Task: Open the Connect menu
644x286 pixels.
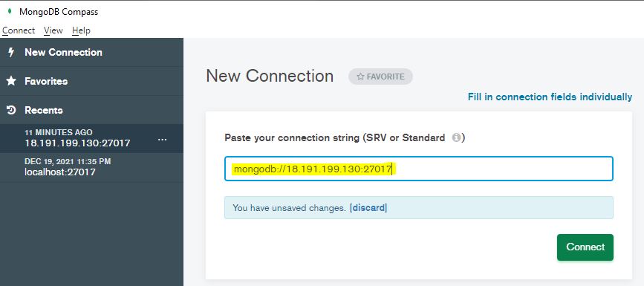Action: pyautogui.click(x=19, y=30)
